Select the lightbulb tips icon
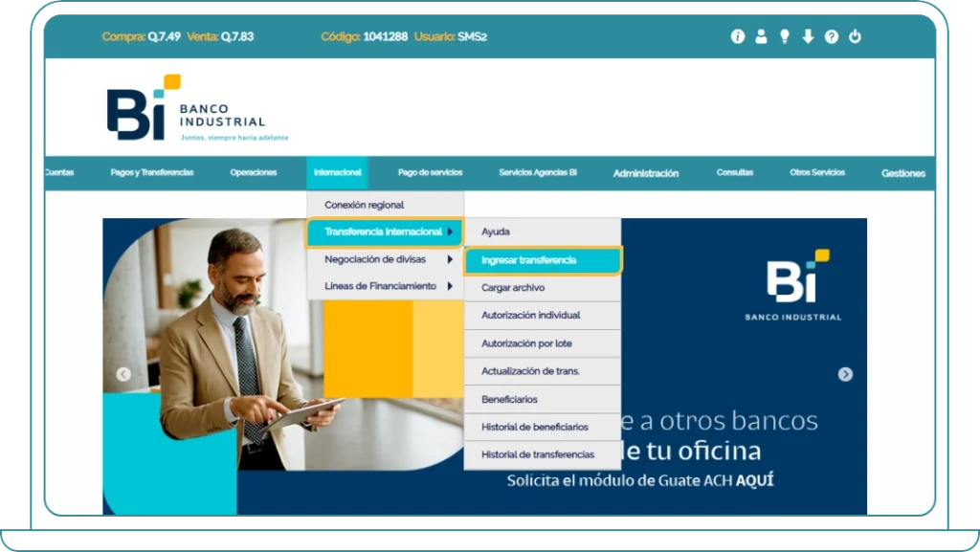This screenshot has width=980, height=552. point(785,36)
